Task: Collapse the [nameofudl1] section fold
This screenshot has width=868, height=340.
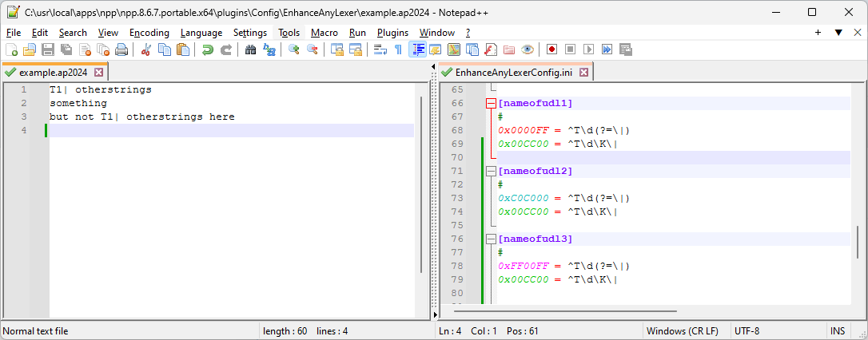Action: click(x=491, y=103)
